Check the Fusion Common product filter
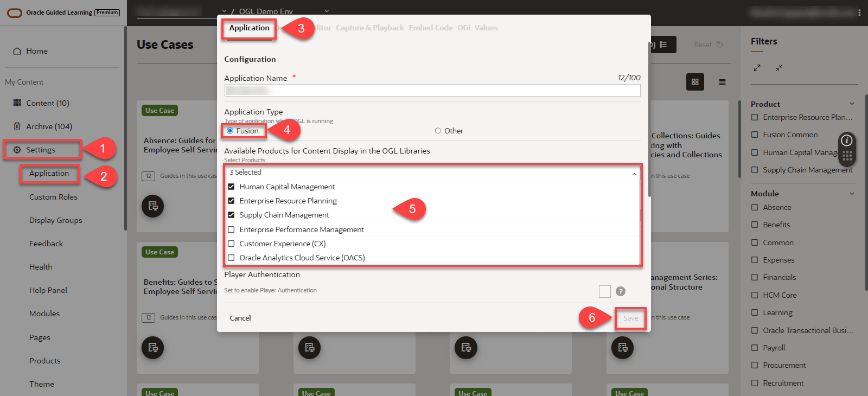 [x=755, y=135]
